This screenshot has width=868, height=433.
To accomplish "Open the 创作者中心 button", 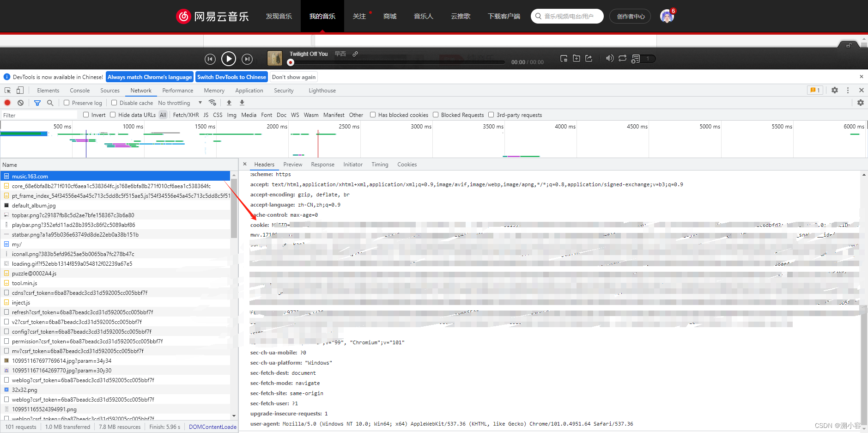I will (630, 16).
